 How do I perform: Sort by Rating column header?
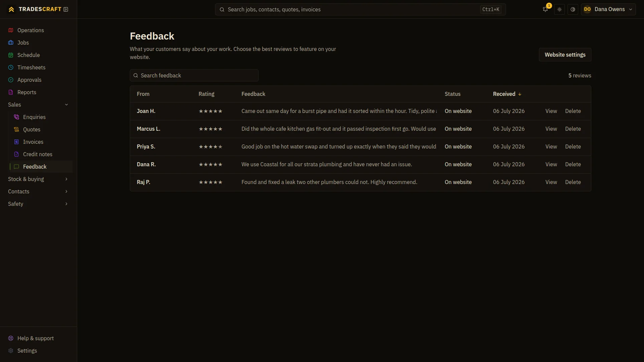click(206, 94)
